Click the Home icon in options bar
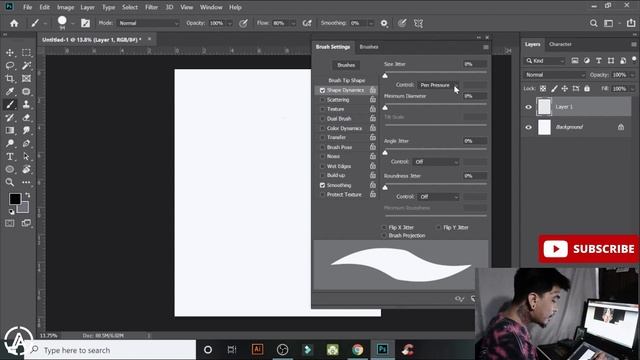 (x=14, y=23)
